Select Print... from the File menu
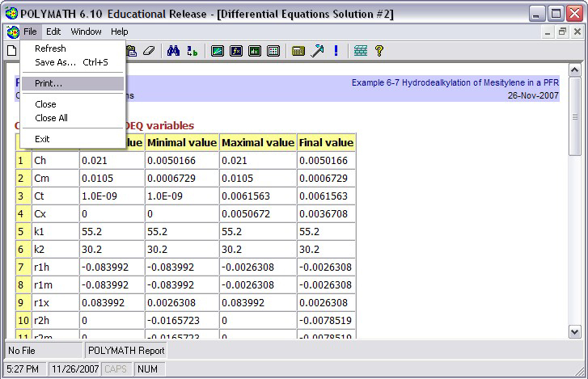 coord(49,83)
